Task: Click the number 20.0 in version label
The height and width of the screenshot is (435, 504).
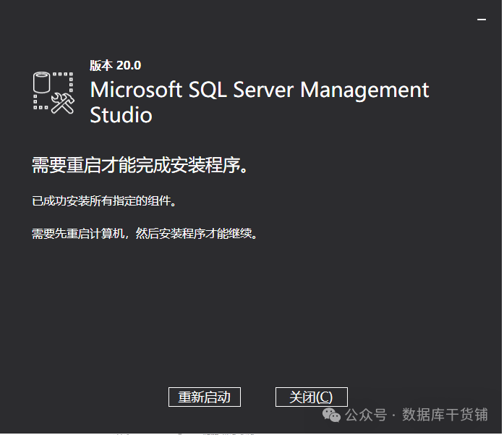Action: click(x=128, y=65)
